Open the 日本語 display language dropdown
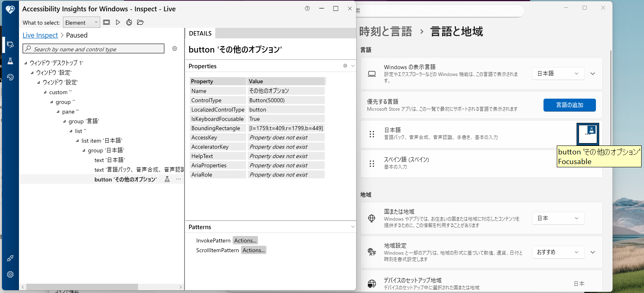Image resolution: width=644 pixels, height=293 pixels. (x=558, y=74)
